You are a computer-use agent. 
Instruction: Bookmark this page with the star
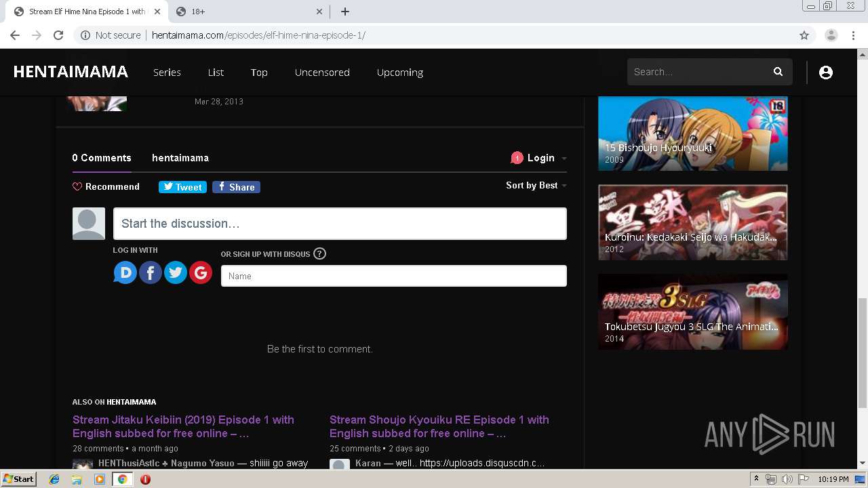pos(804,35)
